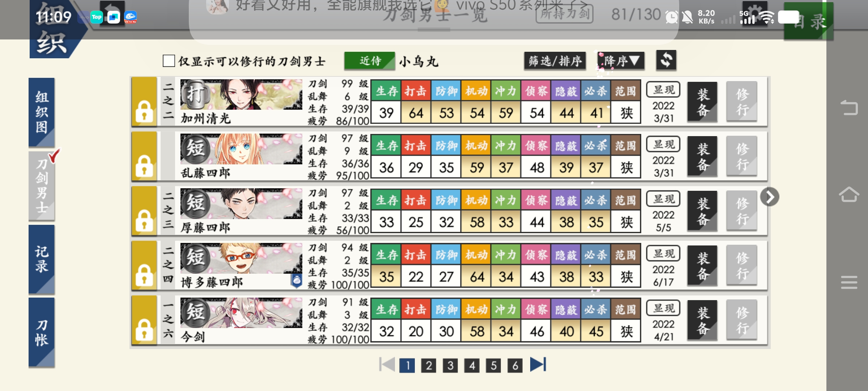Image resolution: width=868 pixels, height=391 pixels.
Task: Toggle the lock on 乱藤四郎's row
Action: (x=144, y=156)
